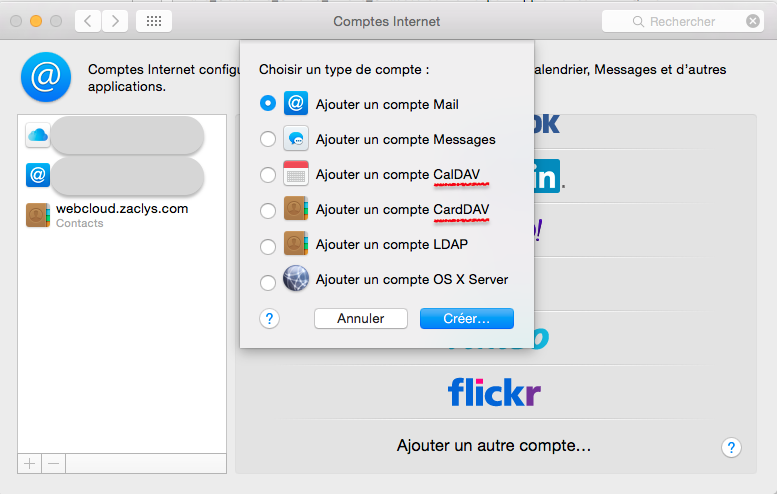Select the Ajouter un compte CardDAV radio
The image size is (777, 494).
[267, 210]
